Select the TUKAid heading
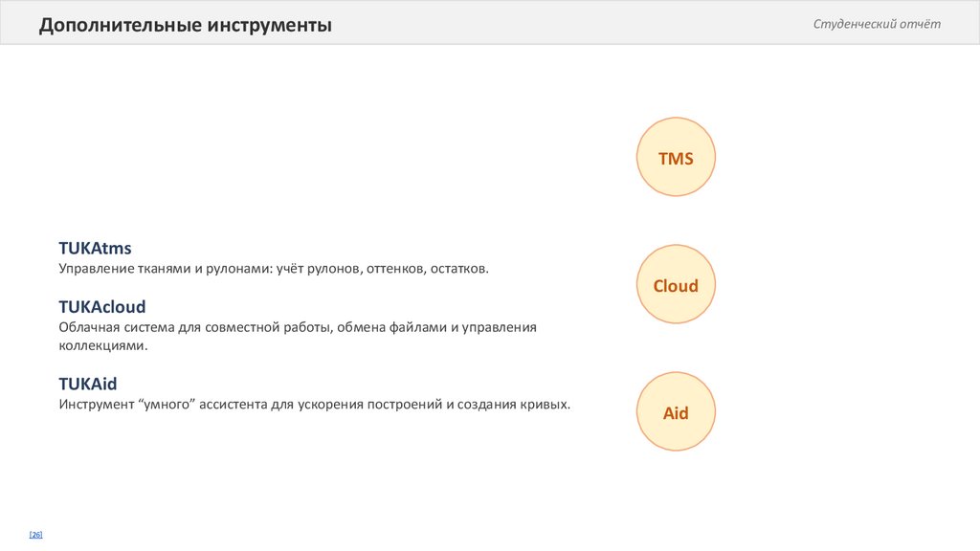 pos(87,384)
